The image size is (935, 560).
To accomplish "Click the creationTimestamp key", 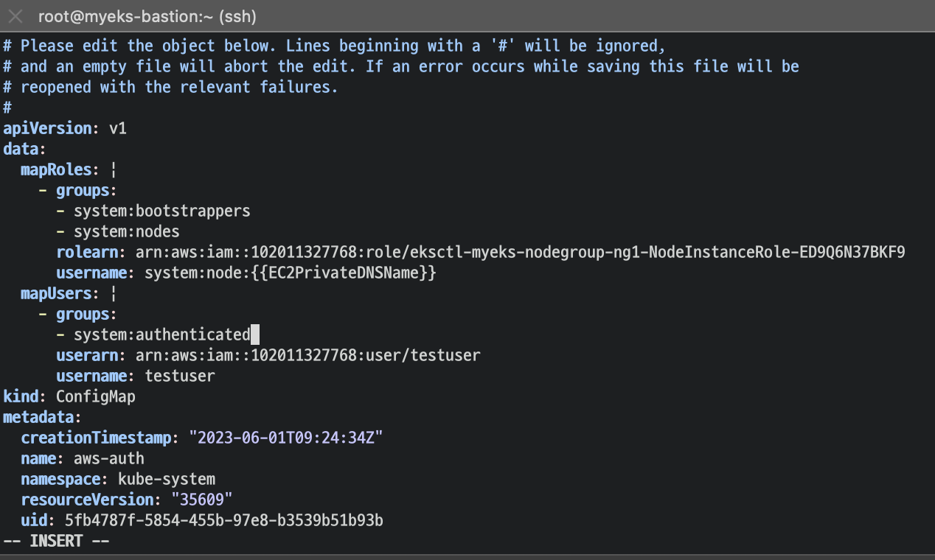I will coord(96,438).
